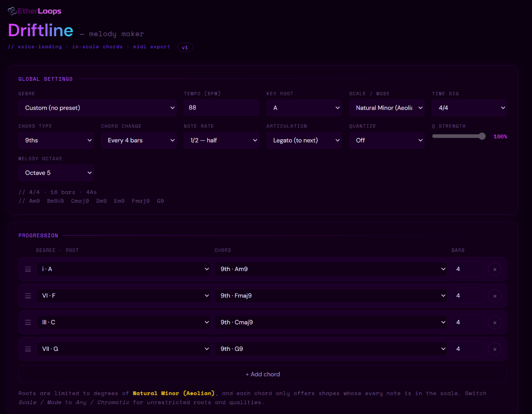Screen dimensions: 532x414
Task: Click the highlighted Natural Minor (Aeolian) text
Action: [x=174, y=393]
